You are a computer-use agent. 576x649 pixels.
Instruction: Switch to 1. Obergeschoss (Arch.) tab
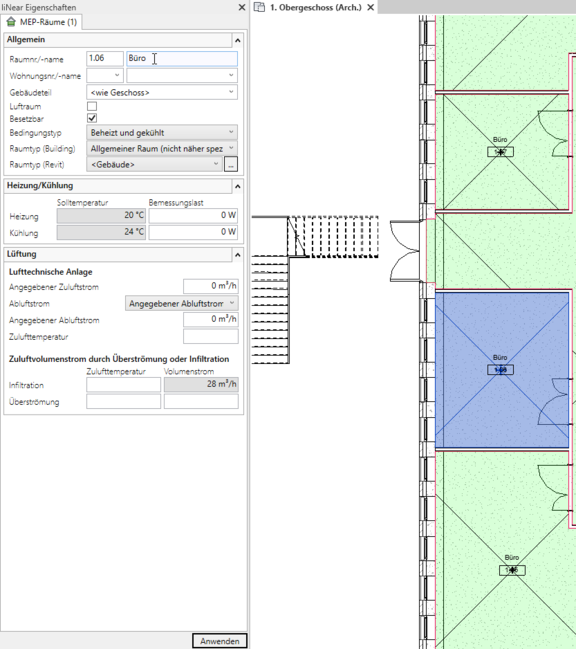316,7
